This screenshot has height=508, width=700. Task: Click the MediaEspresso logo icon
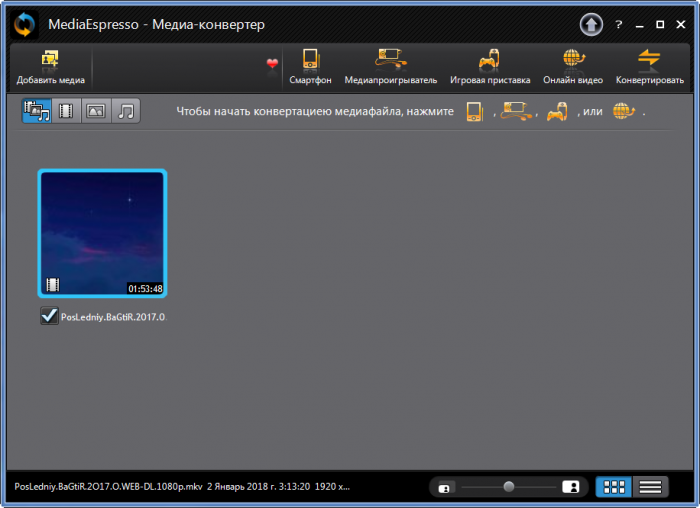tap(24, 25)
